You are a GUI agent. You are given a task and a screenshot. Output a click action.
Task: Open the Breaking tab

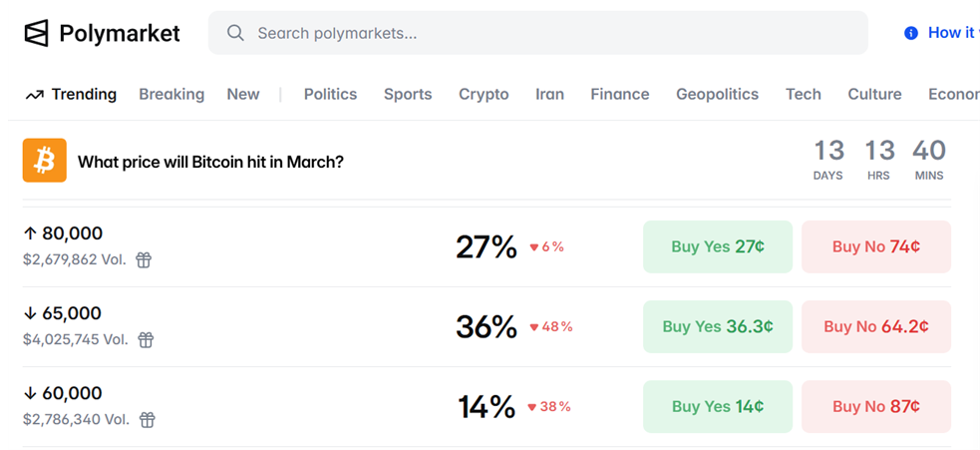[x=171, y=95]
